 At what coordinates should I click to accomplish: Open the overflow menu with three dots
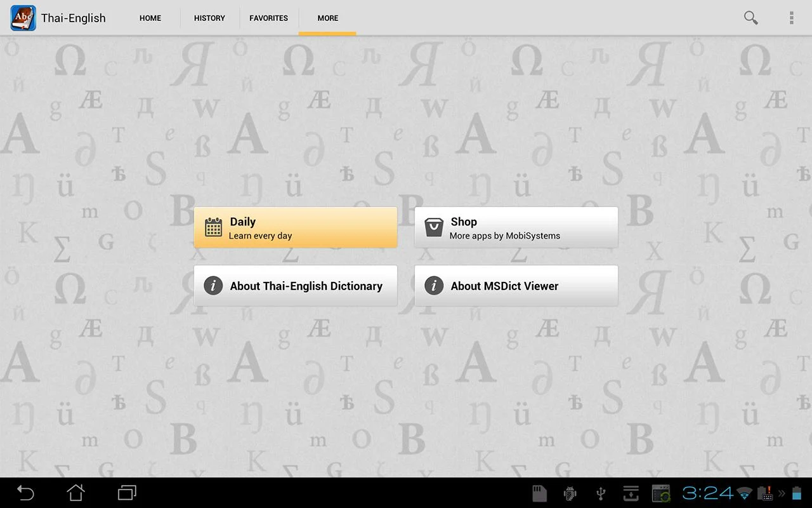point(791,18)
